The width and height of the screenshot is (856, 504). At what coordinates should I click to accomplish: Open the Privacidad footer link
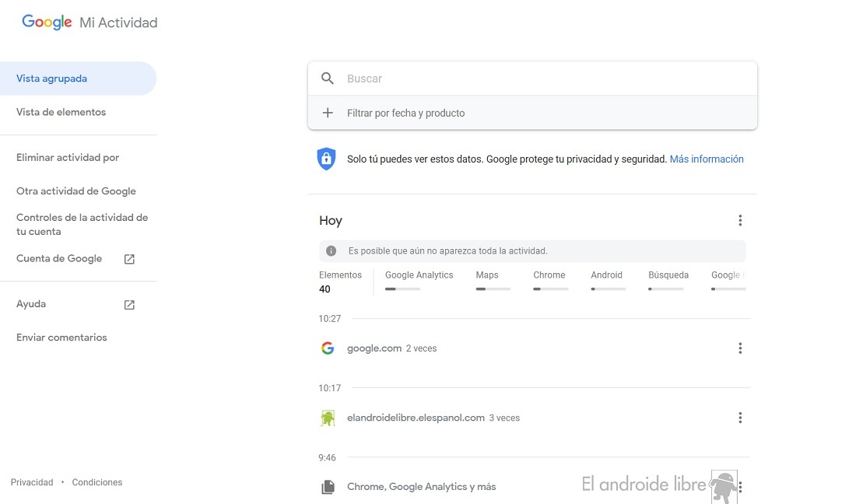[x=32, y=482]
